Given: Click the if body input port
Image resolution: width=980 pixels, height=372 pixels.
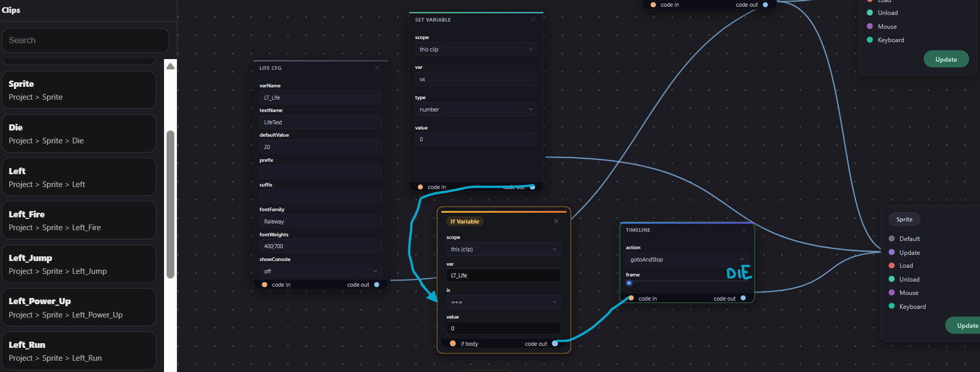Looking at the screenshot, I should [x=452, y=344].
